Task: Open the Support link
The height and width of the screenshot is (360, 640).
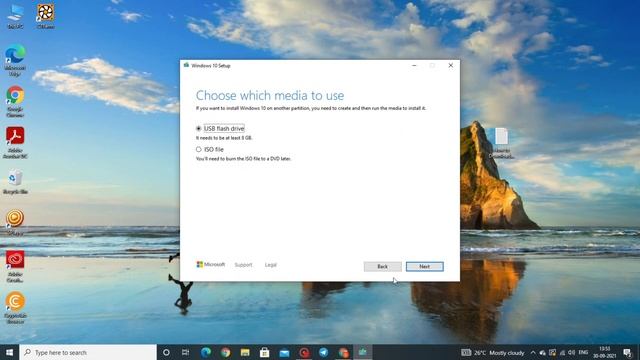Action: pyautogui.click(x=243, y=265)
